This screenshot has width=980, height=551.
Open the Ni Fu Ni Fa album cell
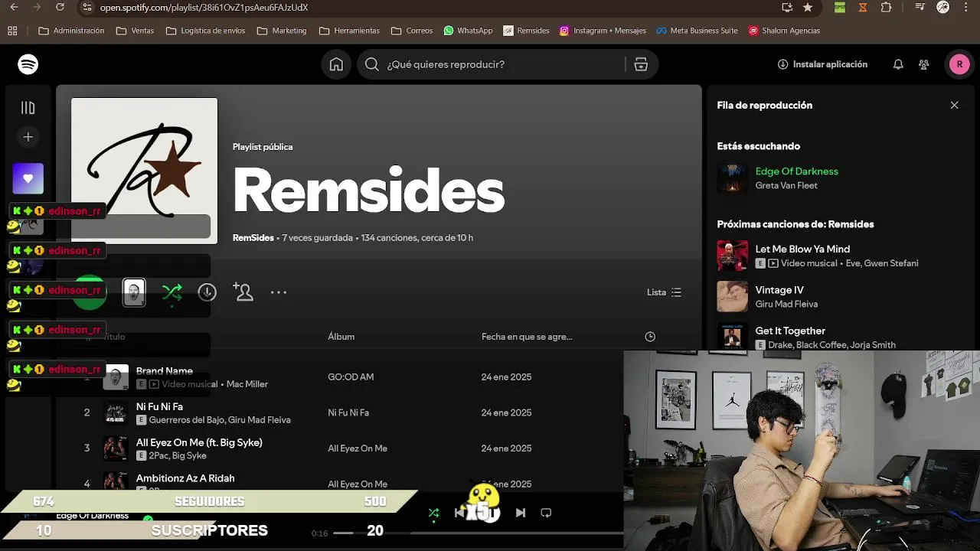(348, 413)
